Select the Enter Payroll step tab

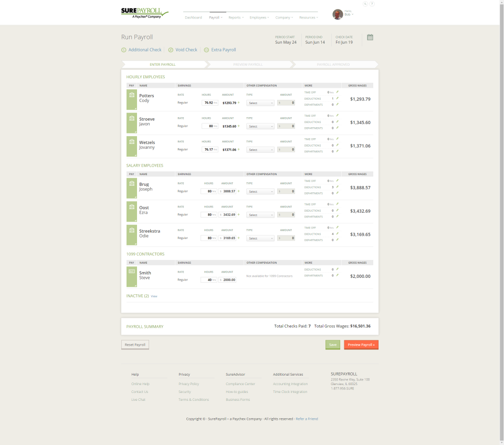[x=164, y=64]
